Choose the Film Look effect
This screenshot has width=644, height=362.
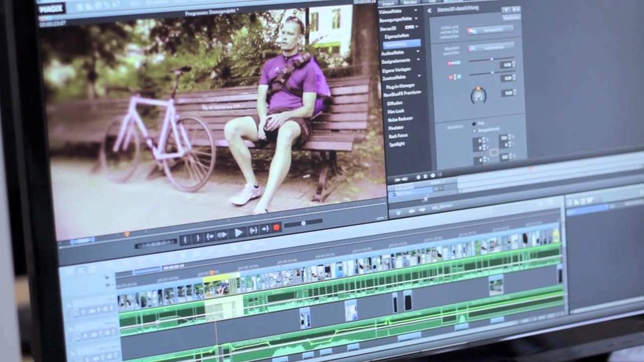pos(396,111)
